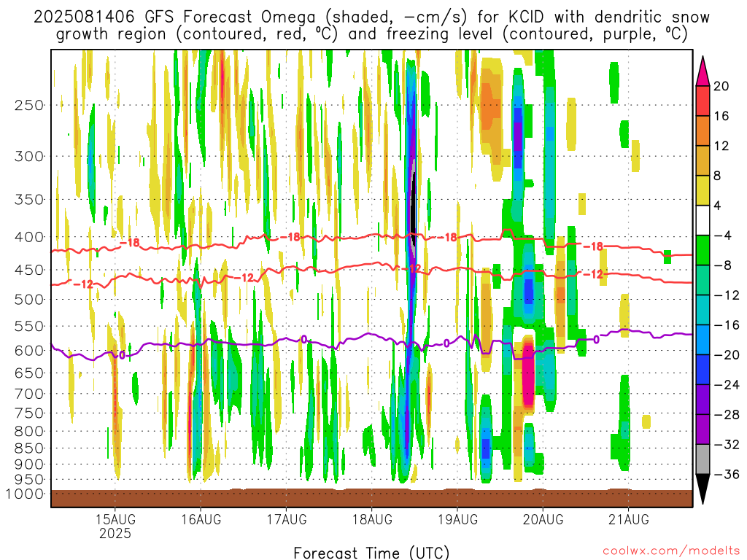Click the 16AUG date label
747x560 pixels.
(x=201, y=519)
